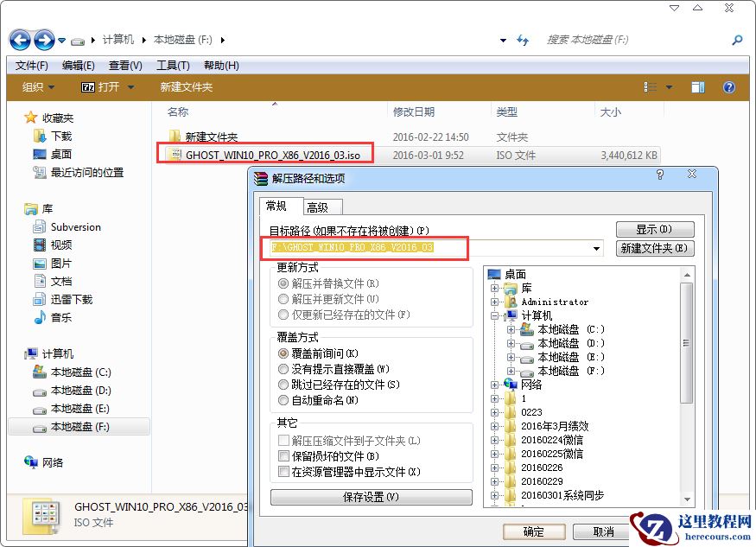Image resolution: width=756 pixels, height=547 pixels.
Task: Click the back navigation arrow
Action: coord(18,40)
